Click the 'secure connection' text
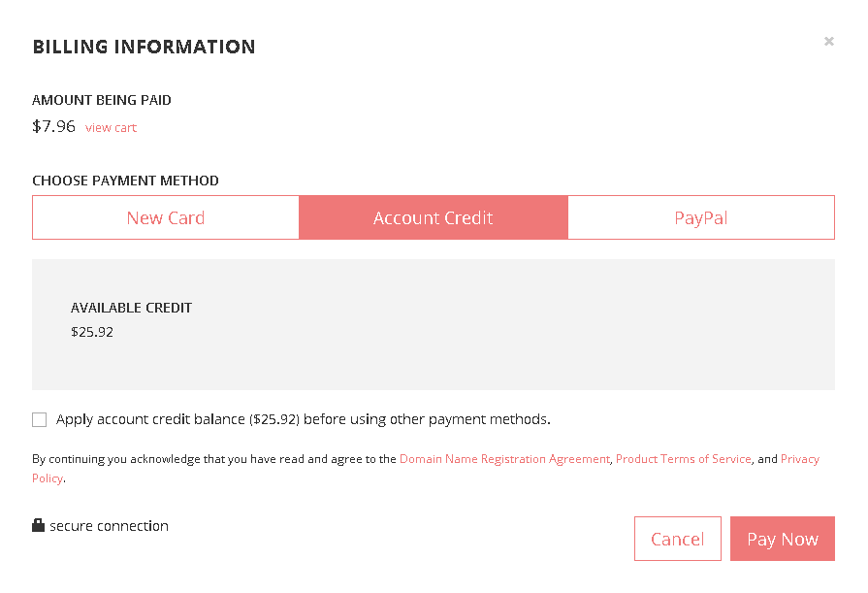The height and width of the screenshot is (593, 868). (109, 526)
